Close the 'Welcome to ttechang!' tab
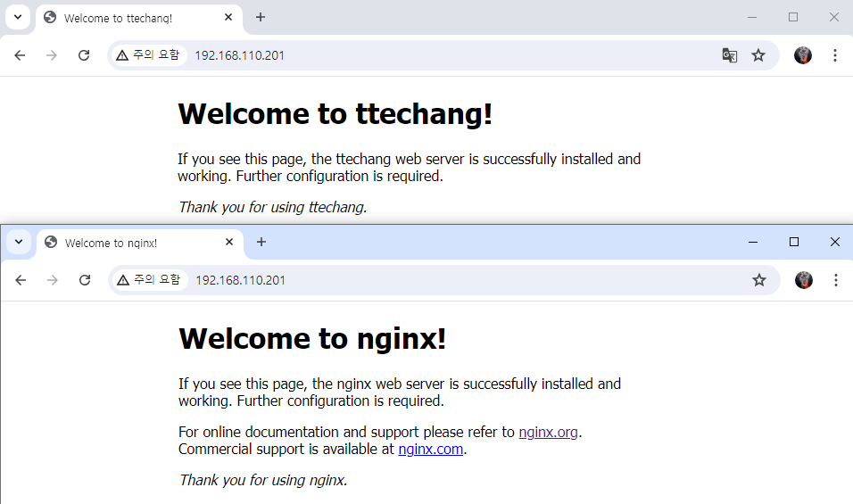 pyautogui.click(x=228, y=18)
